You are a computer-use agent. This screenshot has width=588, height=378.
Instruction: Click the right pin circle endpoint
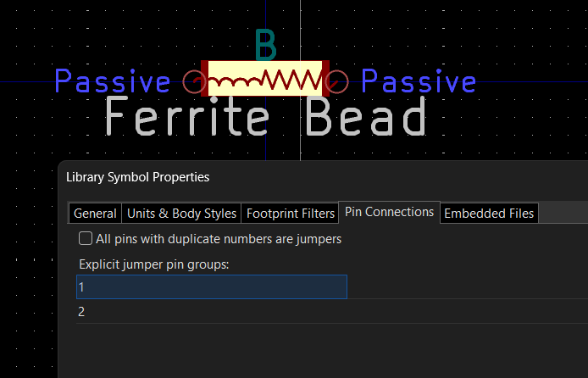336,81
